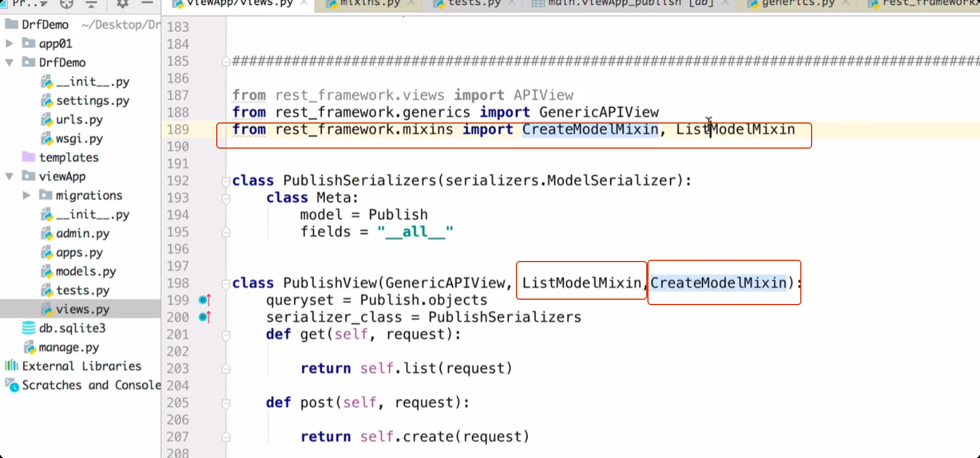This screenshot has height=458, width=980.
Task: Select urls.py in the project tree
Action: pyautogui.click(x=79, y=119)
